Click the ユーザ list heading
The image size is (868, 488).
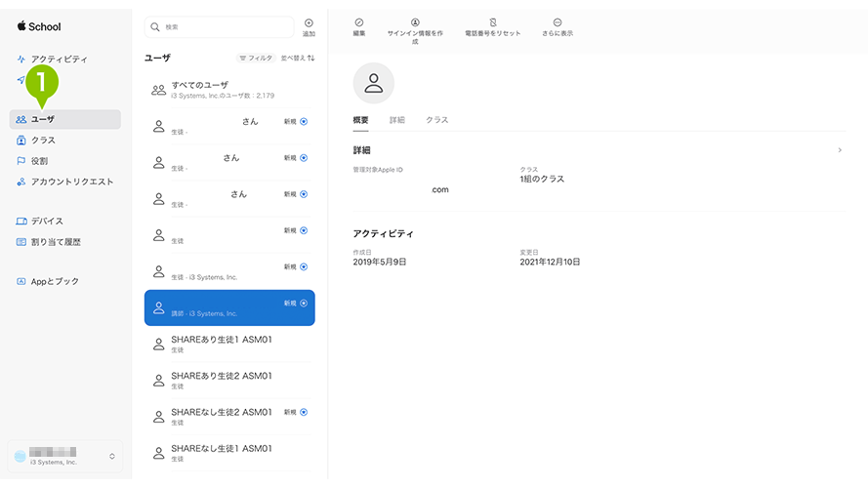pyautogui.click(x=158, y=59)
